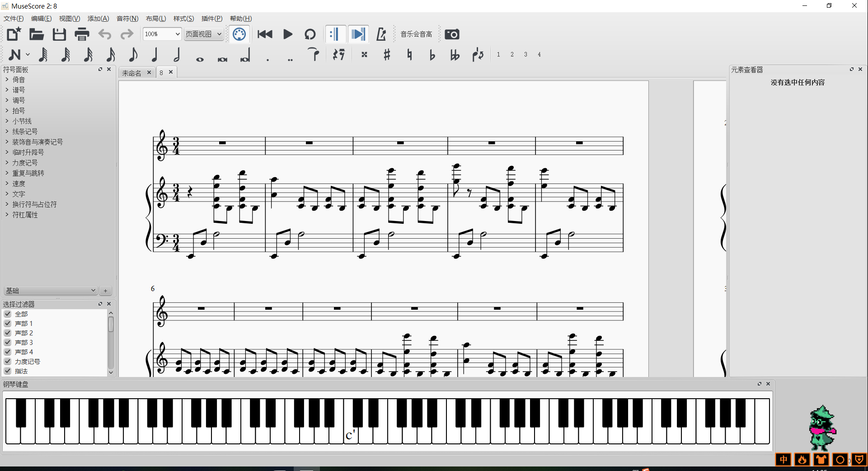Open the 音符(N) menu
The width and height of the screenshot is (868, 471).
(x=127, y=19)
